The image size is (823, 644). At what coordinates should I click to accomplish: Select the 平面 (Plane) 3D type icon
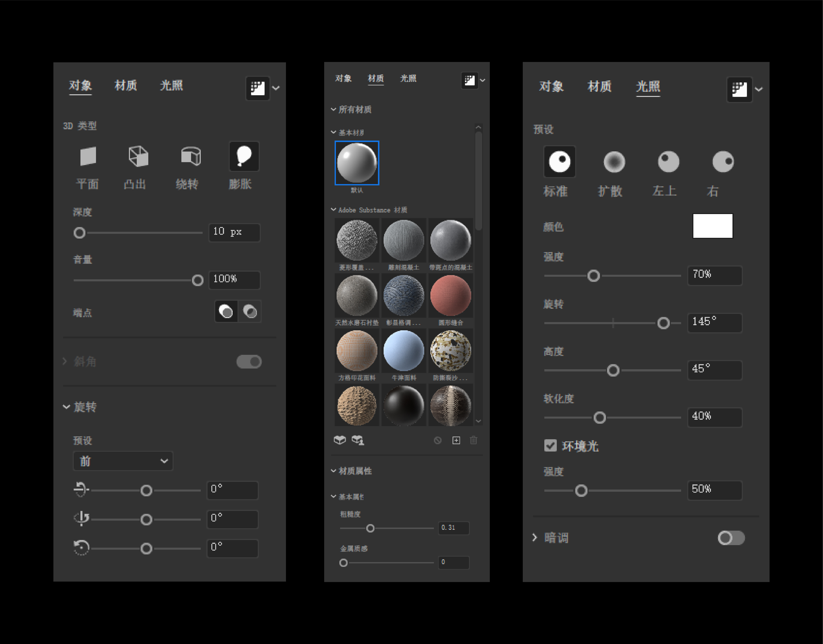(88, 156)
